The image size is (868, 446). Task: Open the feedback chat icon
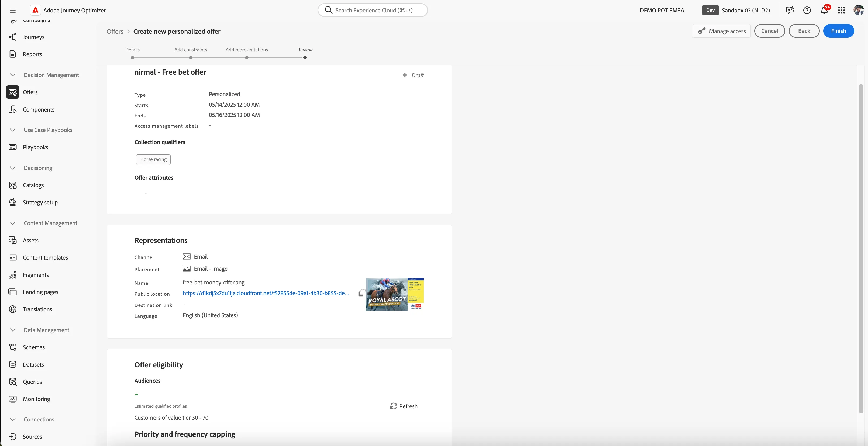790,10
